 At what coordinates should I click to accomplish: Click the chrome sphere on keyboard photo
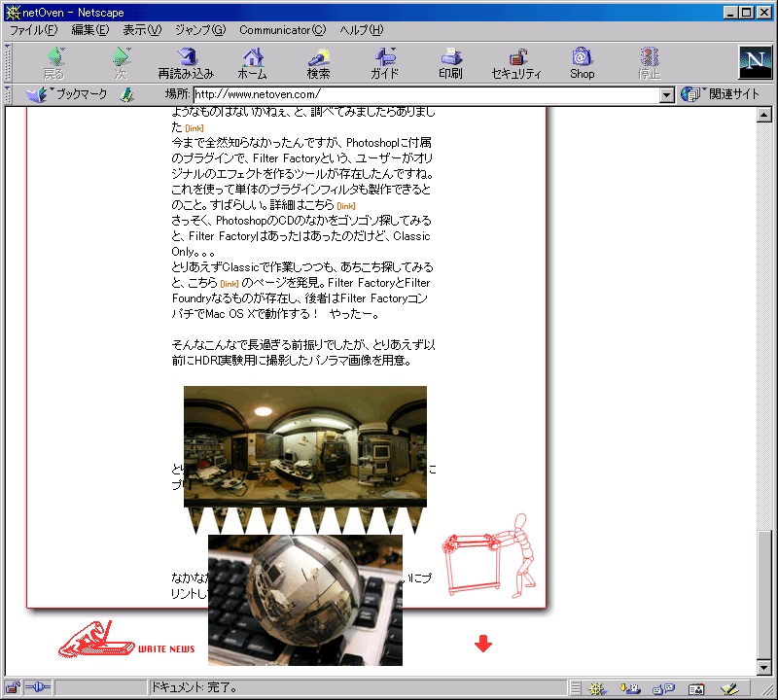[x=305, y=600]
